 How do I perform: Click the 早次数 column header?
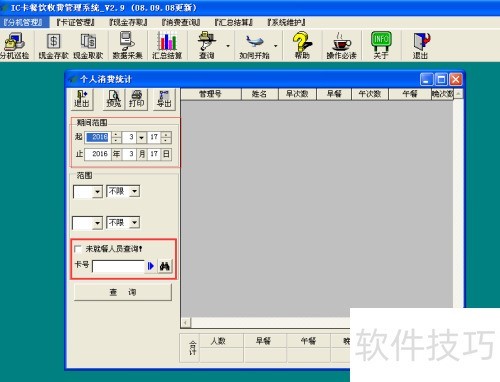(x=297, y=94)
